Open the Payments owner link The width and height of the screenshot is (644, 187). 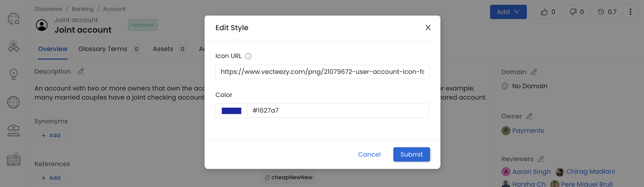coord(528,131)
